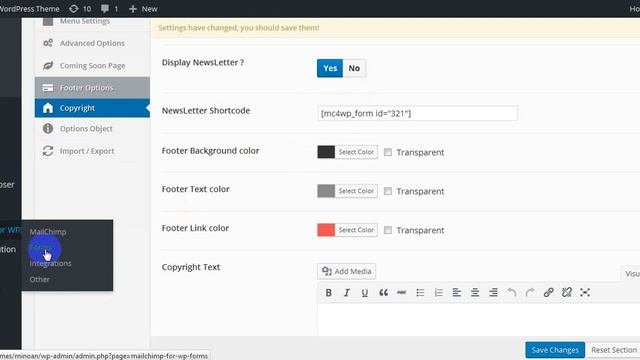The height and width of the screenshot is (360, 640).
Task: Click the NewsLetter Shortcode input field
Action: [418, 113]
